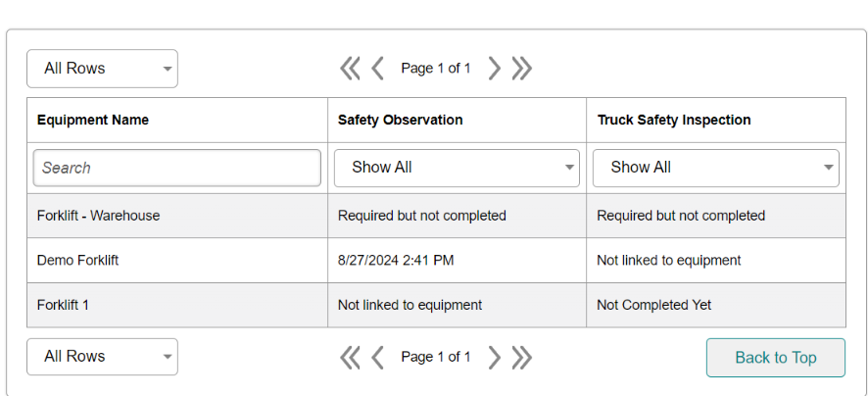Open the 8/27/2024 2:41 PM observation entry

pyautogui.click(x=396, y=261)
